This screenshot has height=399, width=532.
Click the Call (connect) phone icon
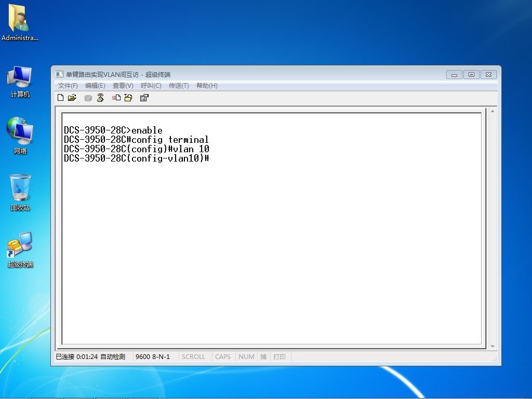click(x=88, y=98)
